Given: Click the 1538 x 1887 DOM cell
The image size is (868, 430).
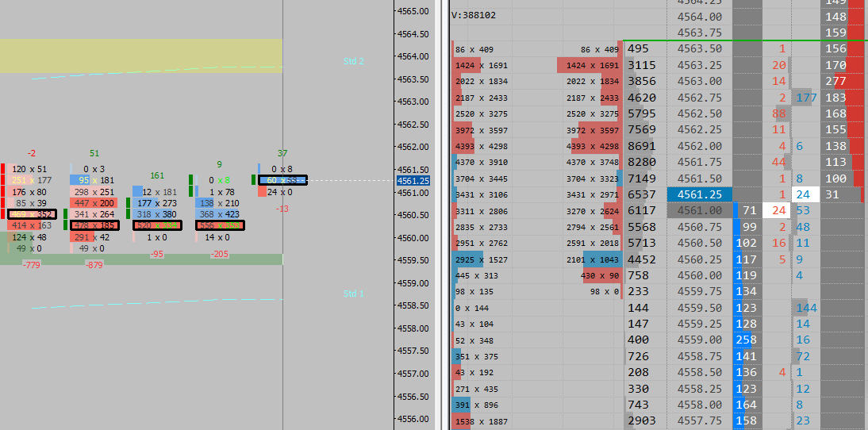Looking at the screenshot, I should (x=481, y=421).
